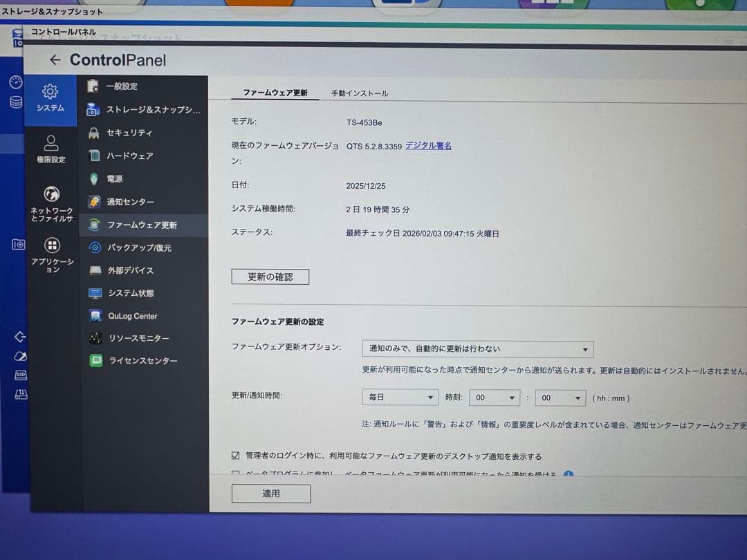The height and width of the screenshot is (560, 747).
Task: Open the アプリケーション grid icon
Action: tap(52, 245)
